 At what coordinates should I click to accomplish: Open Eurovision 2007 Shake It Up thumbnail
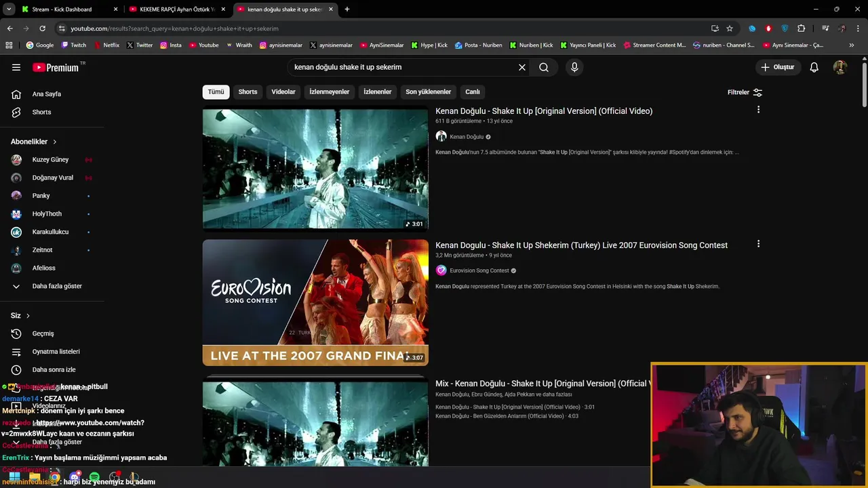[315, 302]
